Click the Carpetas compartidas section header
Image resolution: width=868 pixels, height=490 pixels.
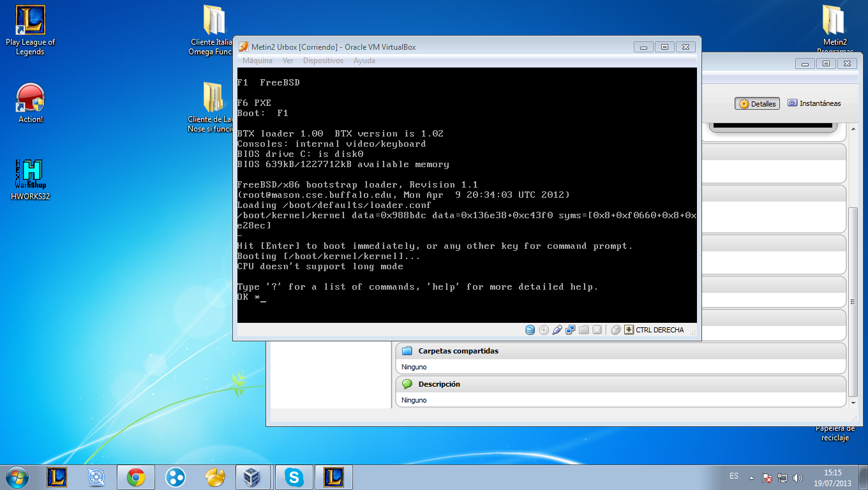(621, 351)
